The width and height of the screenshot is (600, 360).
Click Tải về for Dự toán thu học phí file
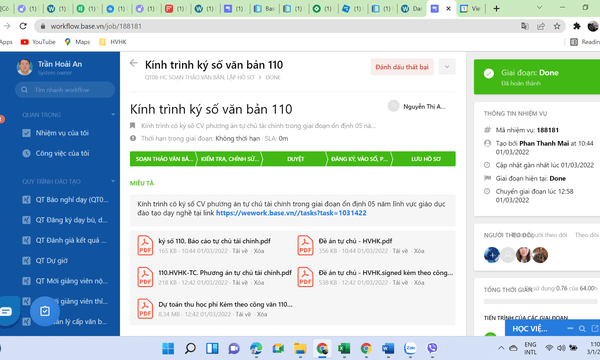coord(243,314)
